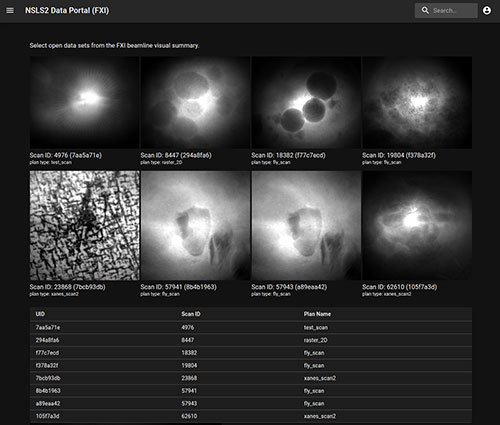View the Scan ID 57941 image
Viewport: 500px width, 425px height.
pos(195,225)
